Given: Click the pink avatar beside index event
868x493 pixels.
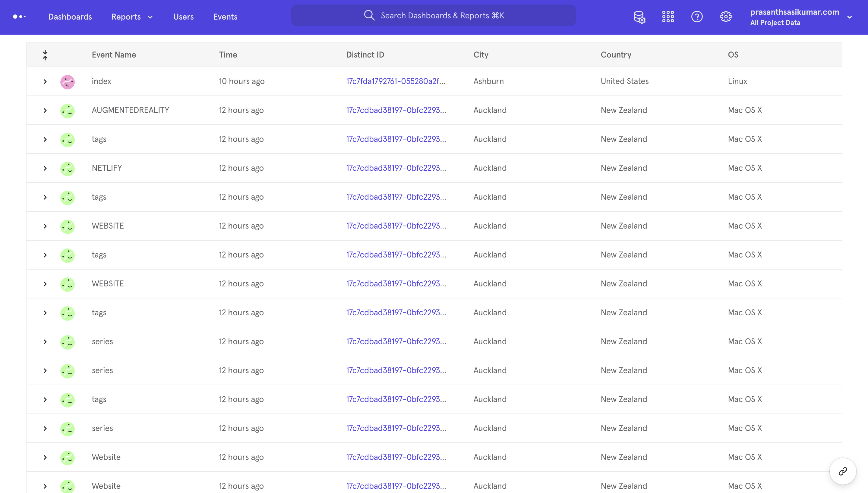Looking at the screenshot, I should point(68,82).
